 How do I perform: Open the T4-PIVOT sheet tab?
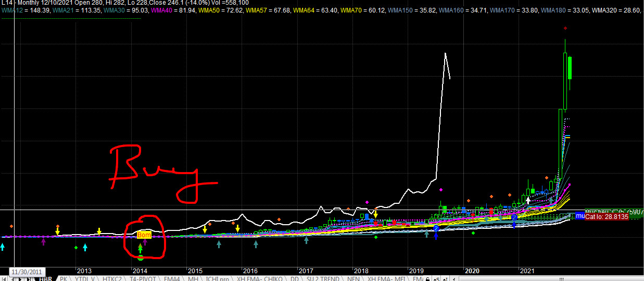coord(143,278)
